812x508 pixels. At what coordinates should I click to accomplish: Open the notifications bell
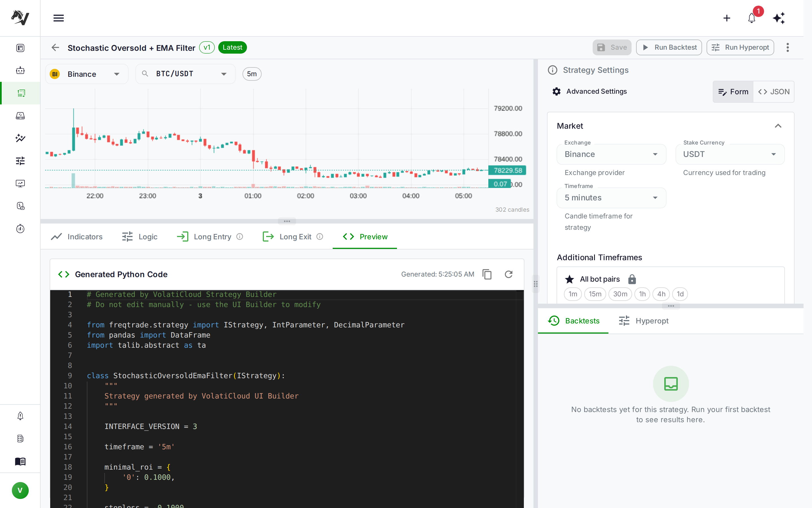pyautogui.click(x=752, y=18)
